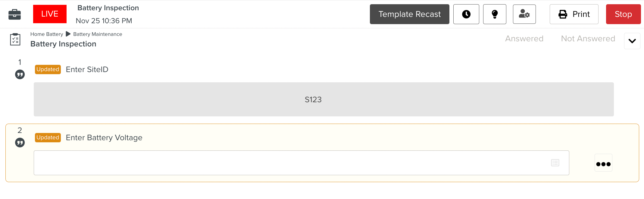644x199 pixels.
Task: Click the briefcase icon in header
Action: (14, 14)
